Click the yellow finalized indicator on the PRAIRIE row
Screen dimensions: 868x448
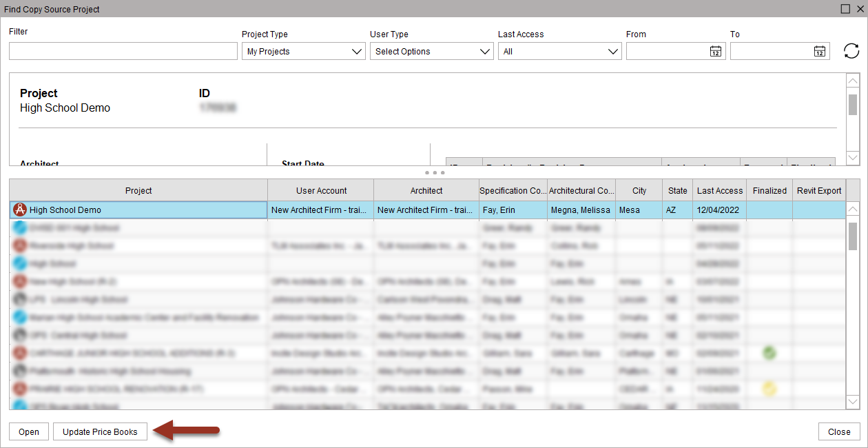click(x=769, y=388)
